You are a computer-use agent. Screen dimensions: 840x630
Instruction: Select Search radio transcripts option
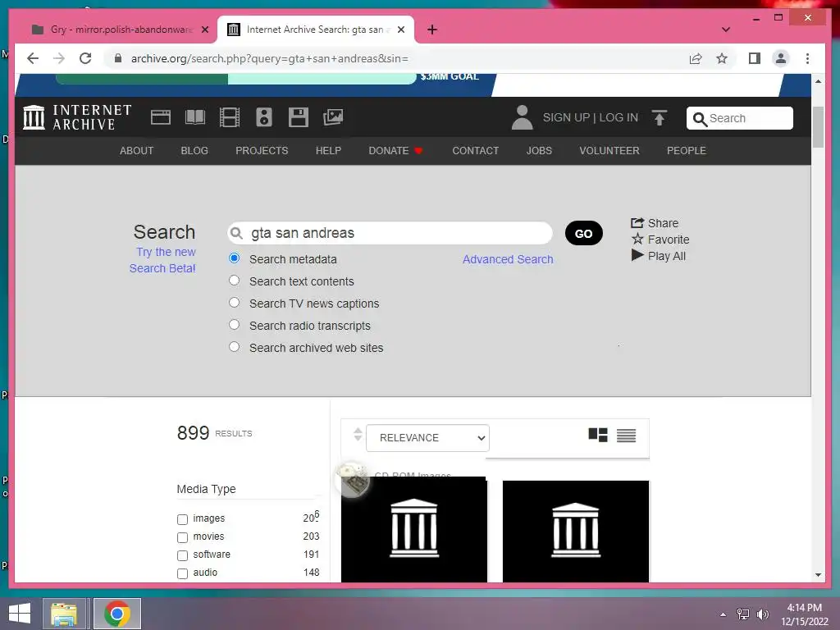pyautogui.click(x=234, y=325)
